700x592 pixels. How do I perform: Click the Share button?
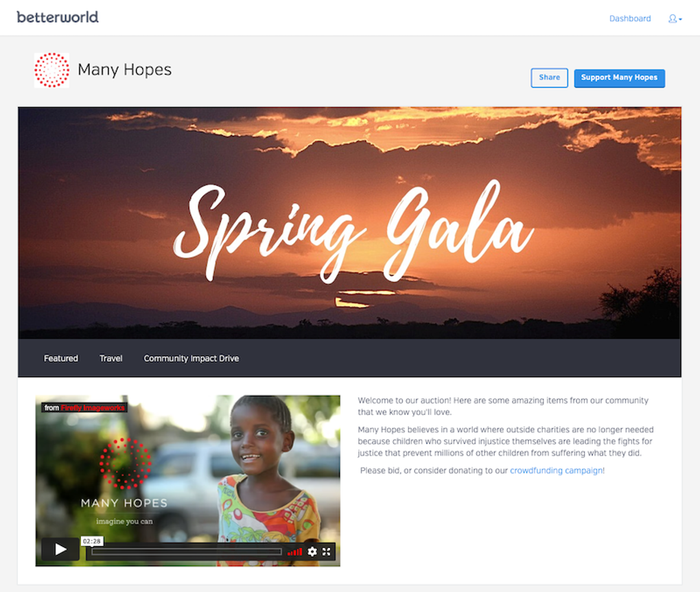point(549,78)
